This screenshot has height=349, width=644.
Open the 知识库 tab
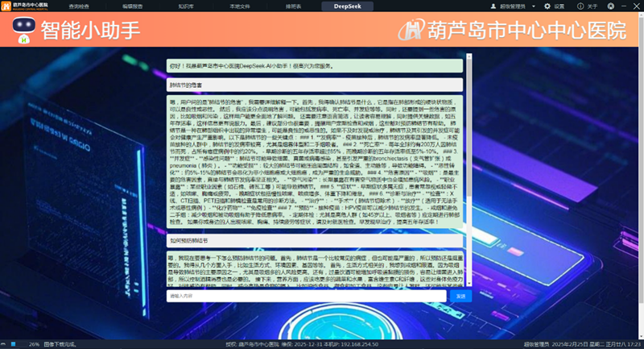[x=186, y=6]
